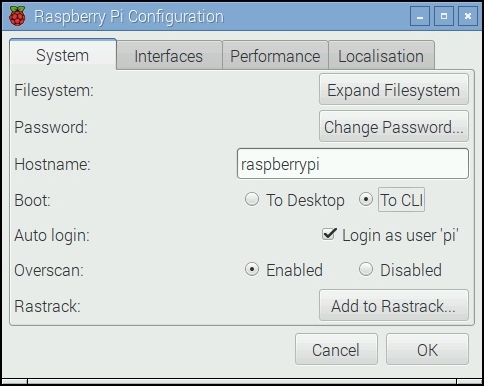Maximize the Raspberry Pi Configuration window
This screenshot has width=484, height=386.
click(x=444, y=16)
